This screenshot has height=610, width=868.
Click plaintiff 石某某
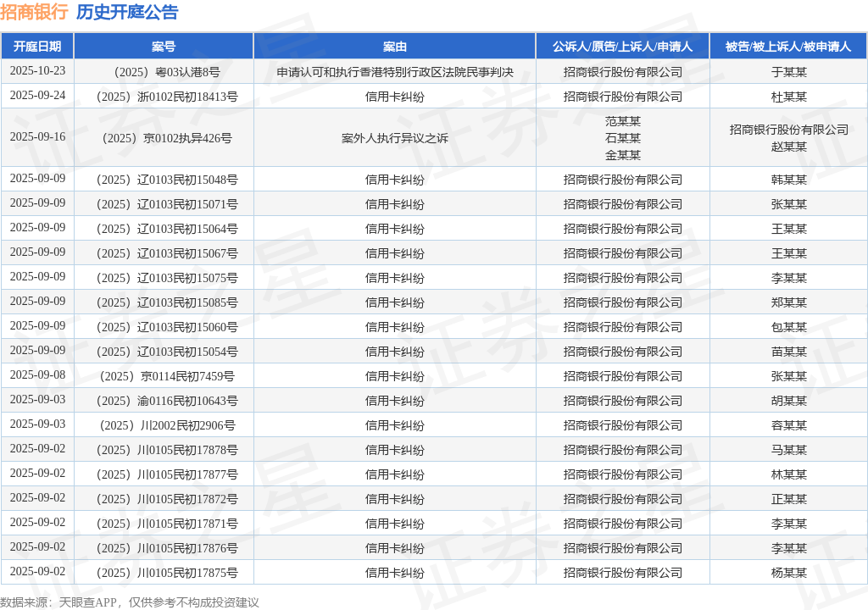[623, 138]
